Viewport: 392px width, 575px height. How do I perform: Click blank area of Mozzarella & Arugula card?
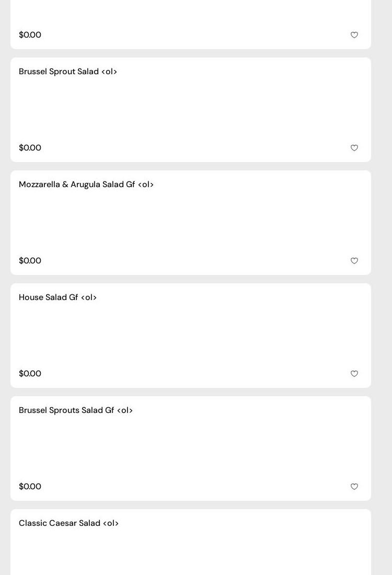tap(191, 223)
